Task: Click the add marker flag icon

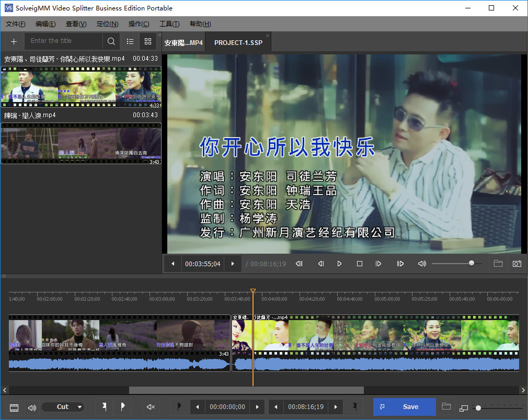Action: click(105, 406)
